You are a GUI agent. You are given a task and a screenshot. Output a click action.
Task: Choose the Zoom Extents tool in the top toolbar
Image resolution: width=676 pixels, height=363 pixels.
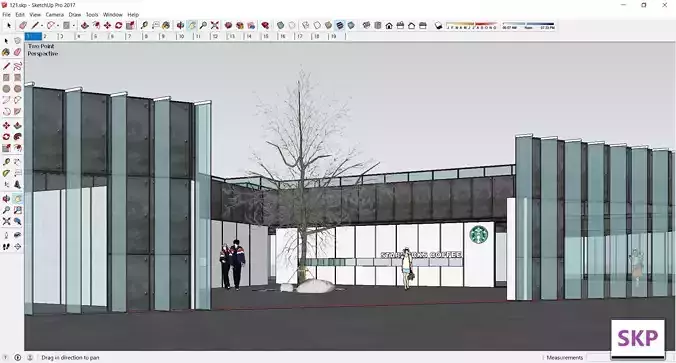[215, 25]
